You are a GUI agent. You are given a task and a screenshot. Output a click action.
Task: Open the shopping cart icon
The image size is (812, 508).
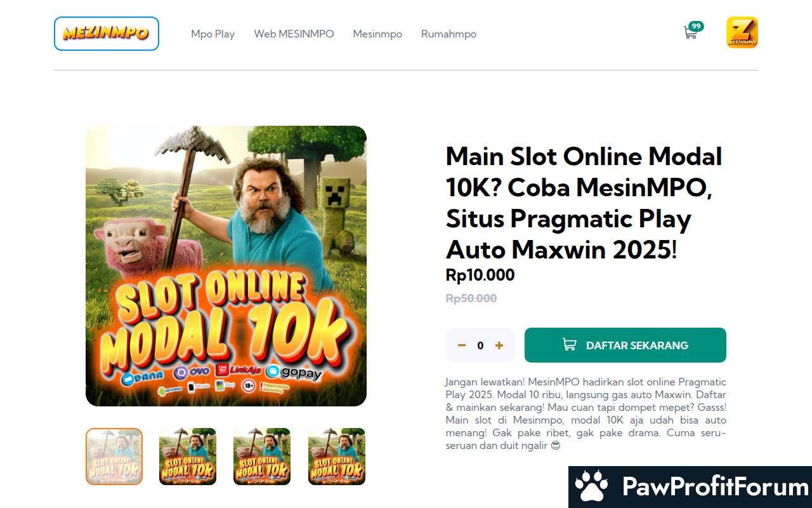[x=690, y=32]
